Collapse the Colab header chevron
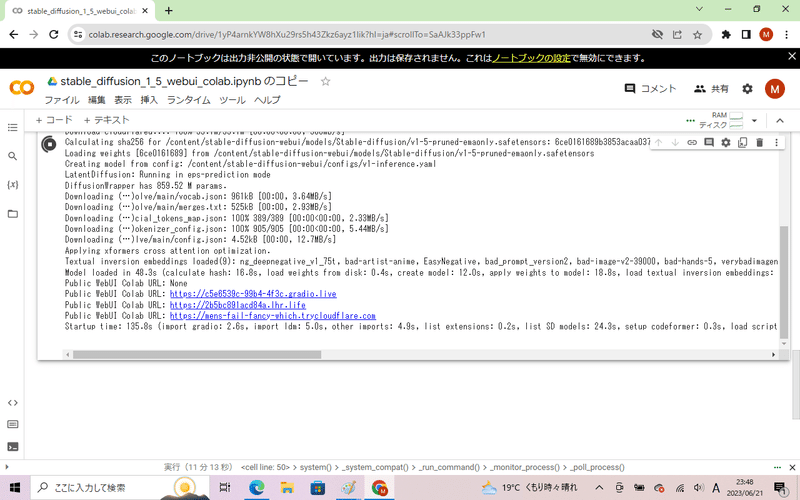This screenshot has width=800, height=500. point(780,121)
